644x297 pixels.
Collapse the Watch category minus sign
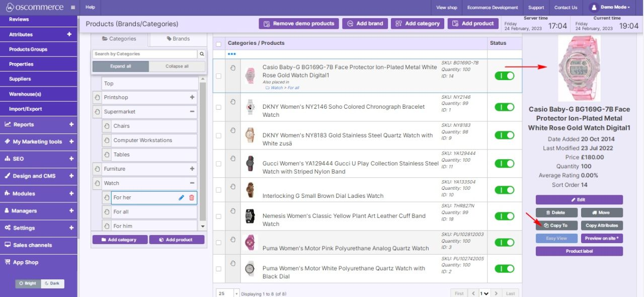click(x=192, y=183)
